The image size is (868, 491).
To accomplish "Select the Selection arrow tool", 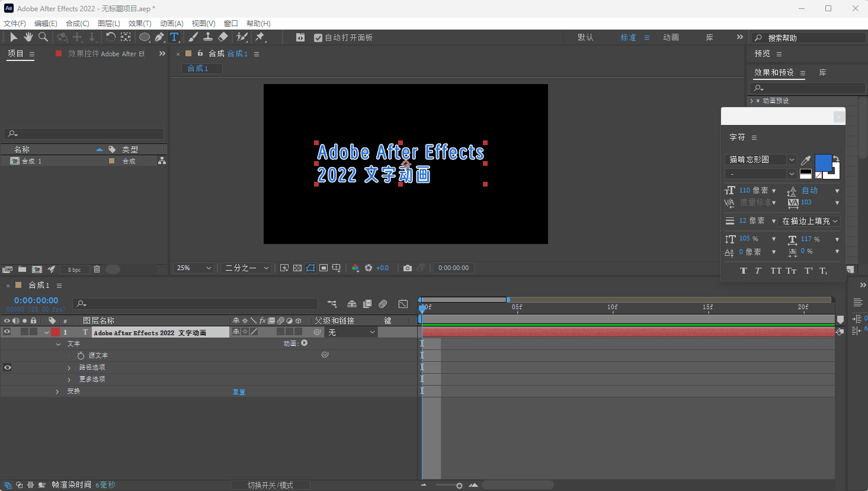I will [x=14, y=37].
